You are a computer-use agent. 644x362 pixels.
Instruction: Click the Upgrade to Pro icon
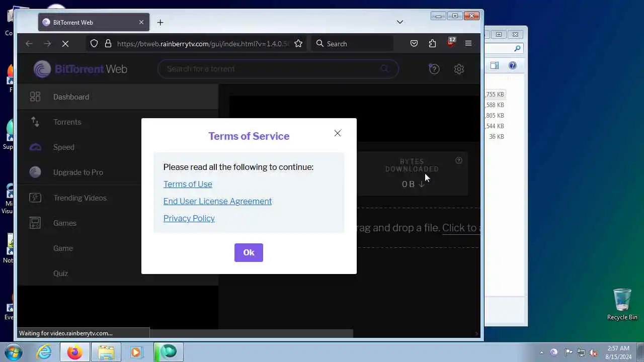coord(35,172)
